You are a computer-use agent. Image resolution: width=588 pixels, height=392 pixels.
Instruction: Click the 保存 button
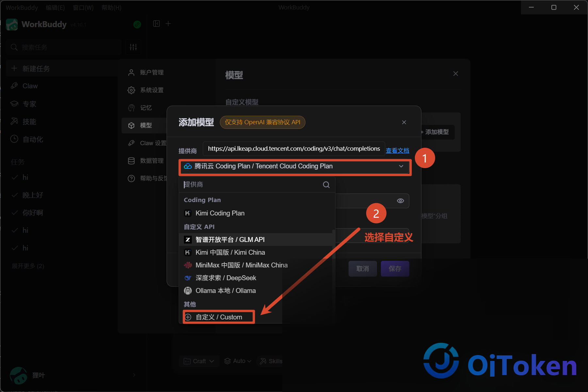[x=395, y=269]
